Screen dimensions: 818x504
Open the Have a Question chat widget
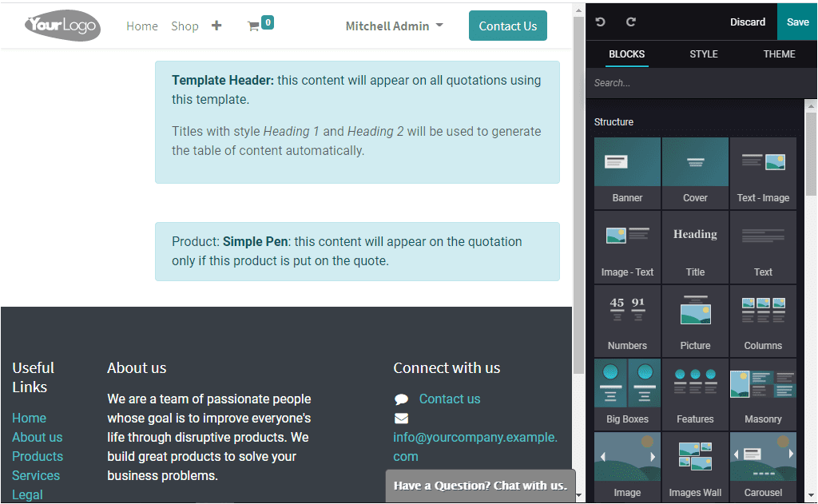[480, 486]
